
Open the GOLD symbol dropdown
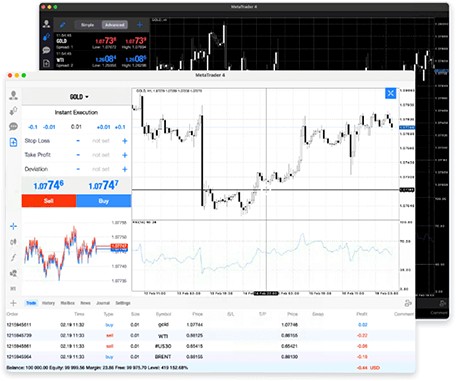coord(79,97)
